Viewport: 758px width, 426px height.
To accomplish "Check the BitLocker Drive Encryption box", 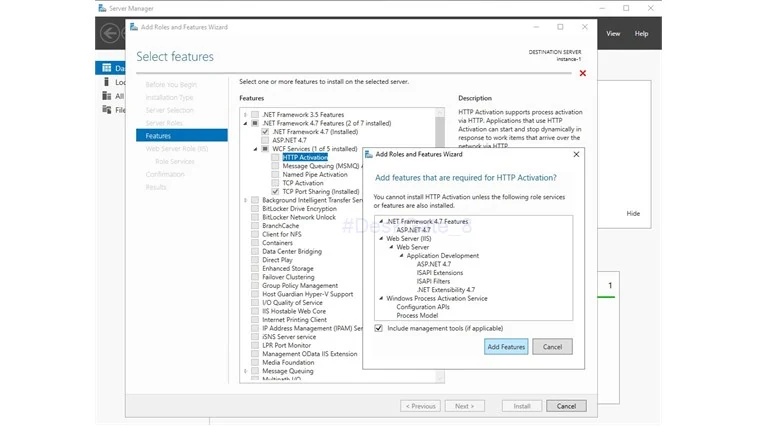I will (255, 208).
